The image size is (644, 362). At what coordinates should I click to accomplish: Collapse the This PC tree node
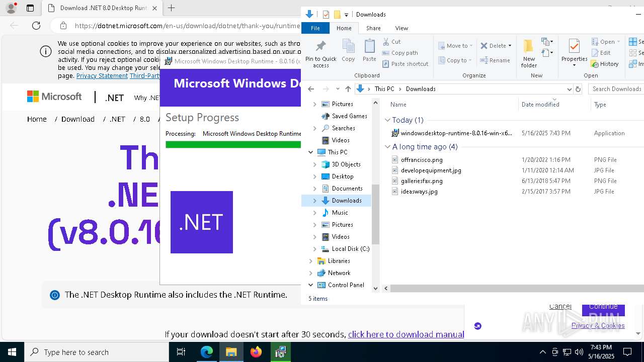[310, 152]
